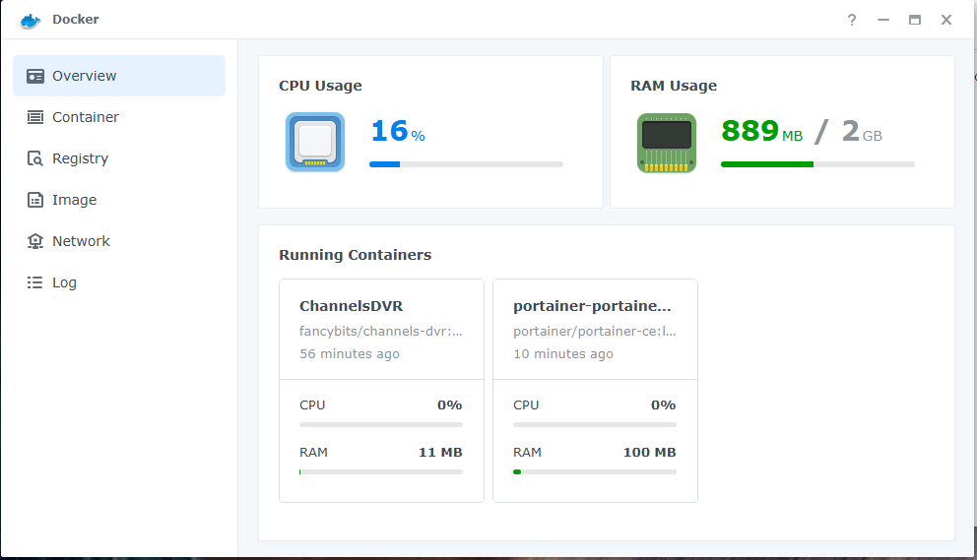Click the Running Containers heading

coord(355,255)
